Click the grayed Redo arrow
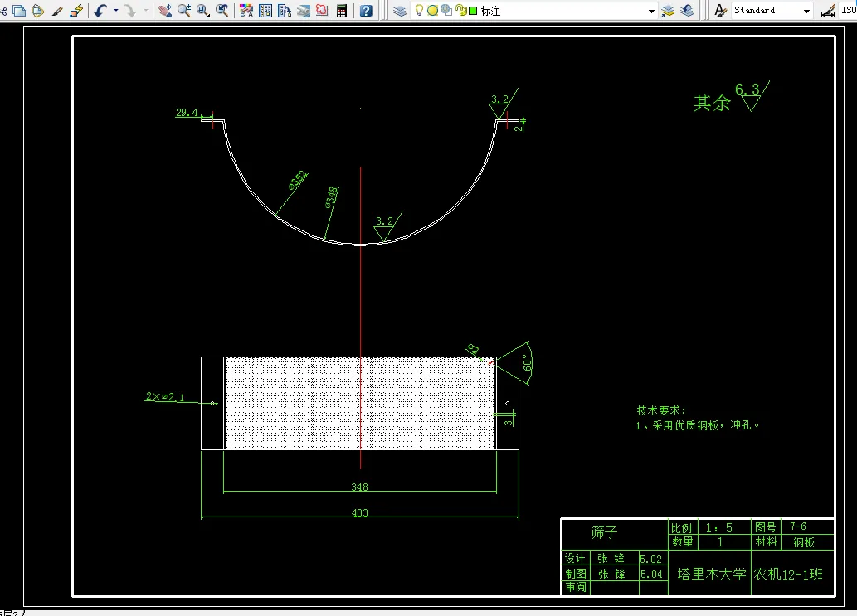 click(x=130, y=11)
